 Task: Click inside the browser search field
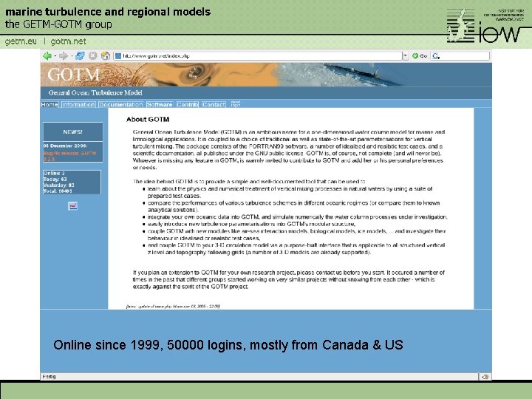pyautogui.click(x=464, y=56)
